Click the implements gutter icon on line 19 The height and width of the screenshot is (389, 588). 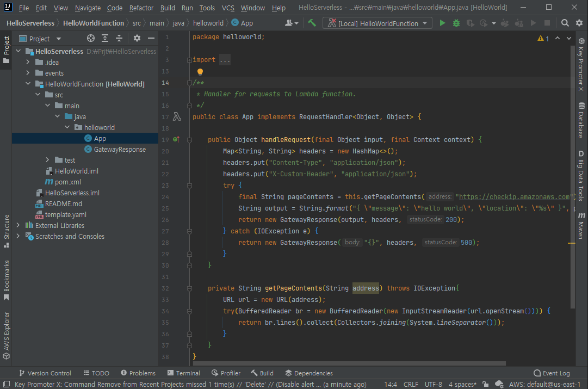pos(176,139)
